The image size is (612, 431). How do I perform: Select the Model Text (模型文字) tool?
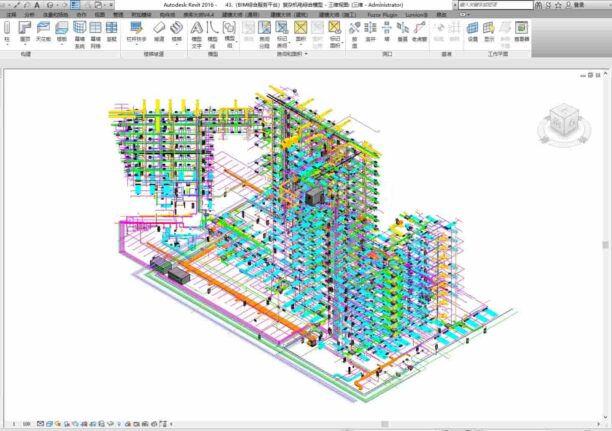pyautogui.click(x=197, y=34)
